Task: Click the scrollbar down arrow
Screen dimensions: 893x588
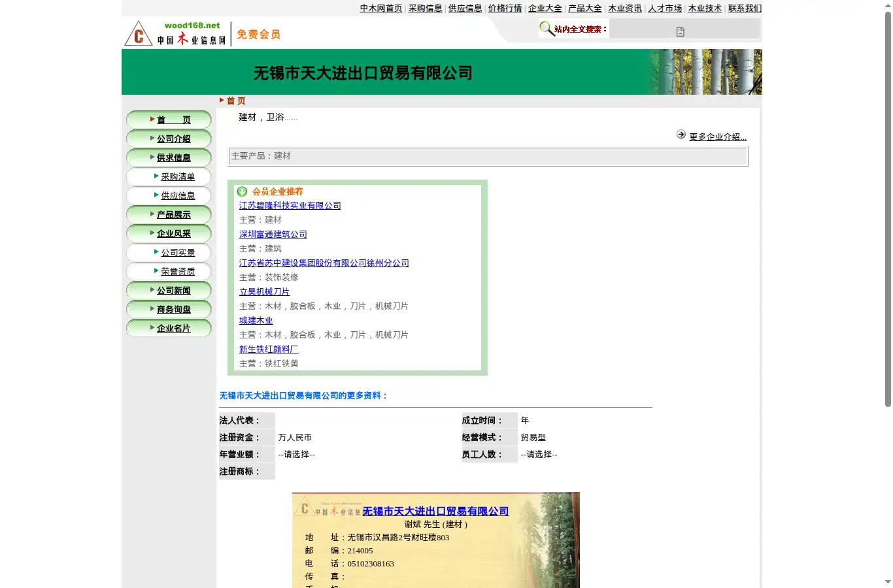Action: [888, 581]
